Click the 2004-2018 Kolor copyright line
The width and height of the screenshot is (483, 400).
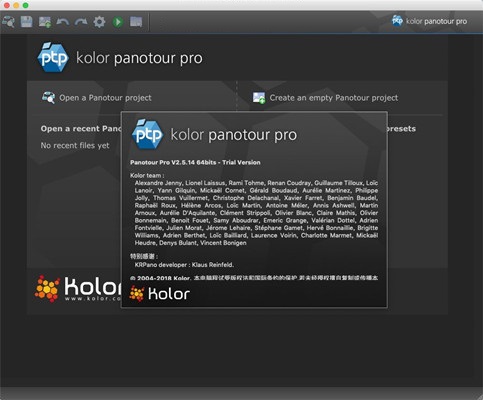(254, 278)
